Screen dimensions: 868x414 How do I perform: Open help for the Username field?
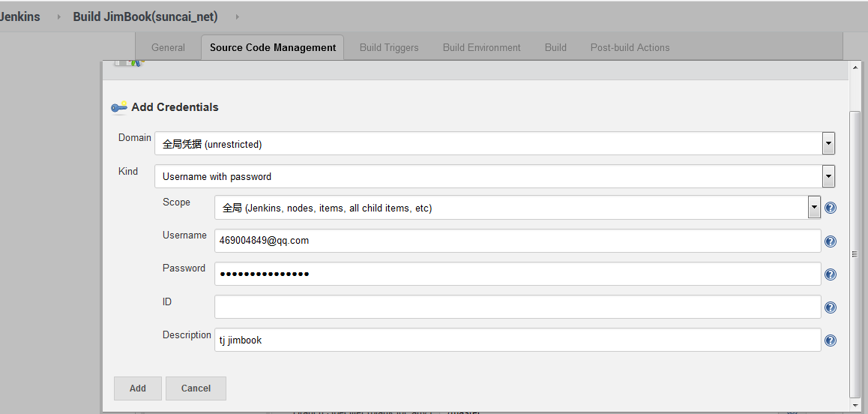click(x=830, y=241)
